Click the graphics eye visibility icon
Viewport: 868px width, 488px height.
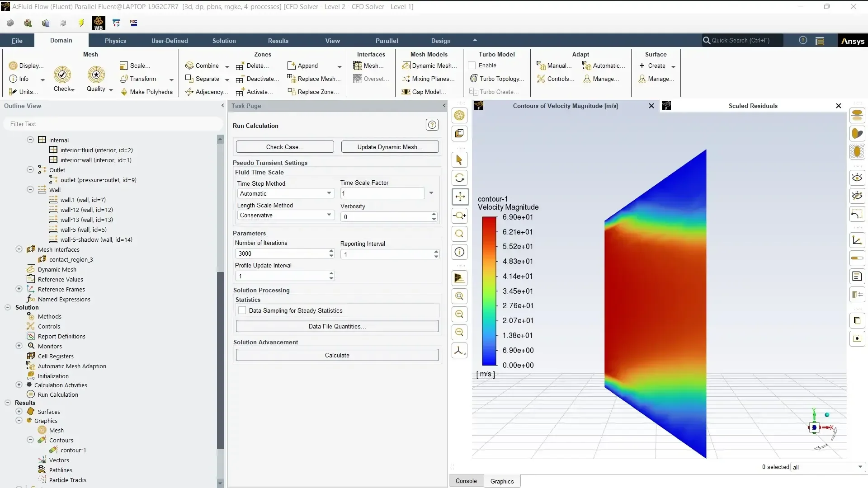pyautogui.click(x=857, y=178)
